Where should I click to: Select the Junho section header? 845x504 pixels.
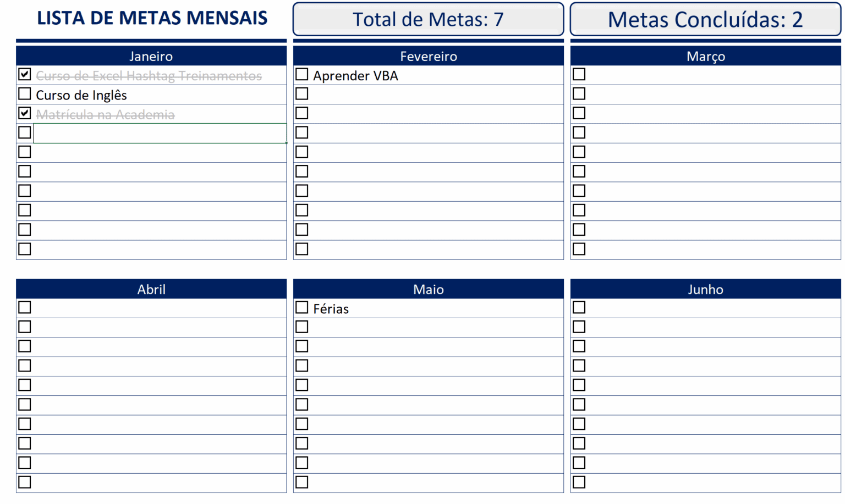click(x=705, y=289)
